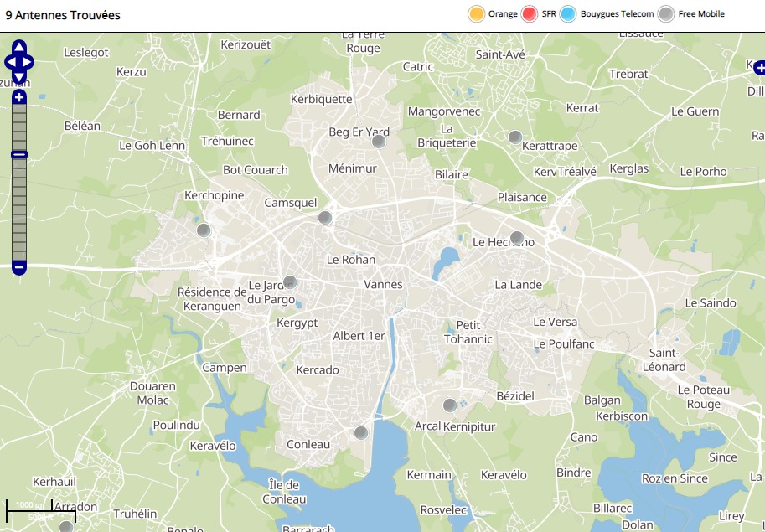Pan the map right with arrow
The height and width of the screenshot is (532, 765).
[x=28, y=62]
